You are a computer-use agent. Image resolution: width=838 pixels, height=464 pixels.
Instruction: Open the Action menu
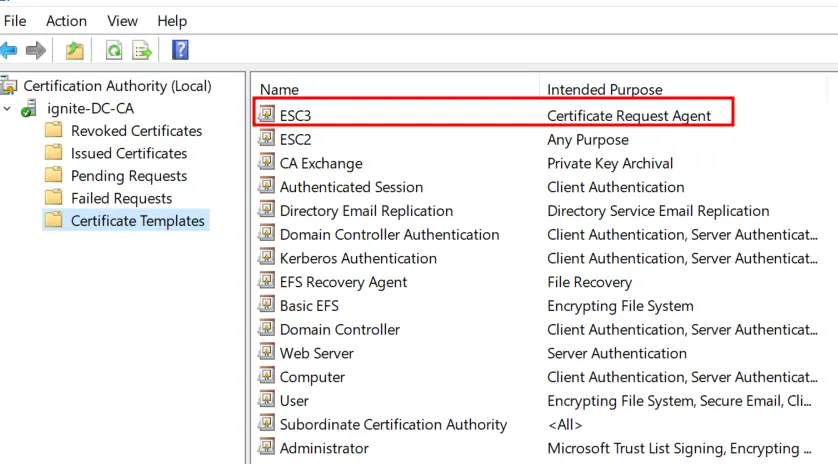(66, 20)
